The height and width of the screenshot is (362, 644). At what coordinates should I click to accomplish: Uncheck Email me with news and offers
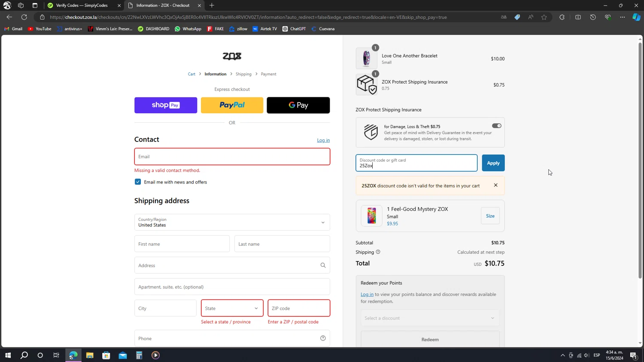138,182
